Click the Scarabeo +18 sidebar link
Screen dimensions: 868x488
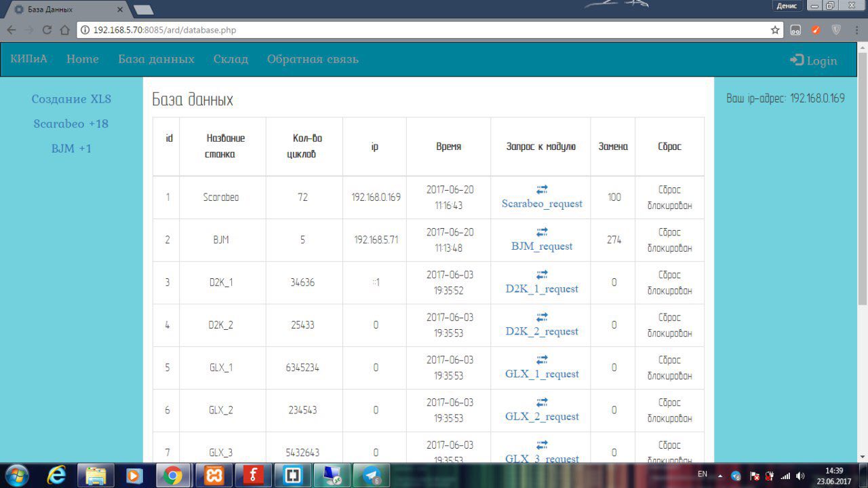pyautogui.click(x=71, y=124)
